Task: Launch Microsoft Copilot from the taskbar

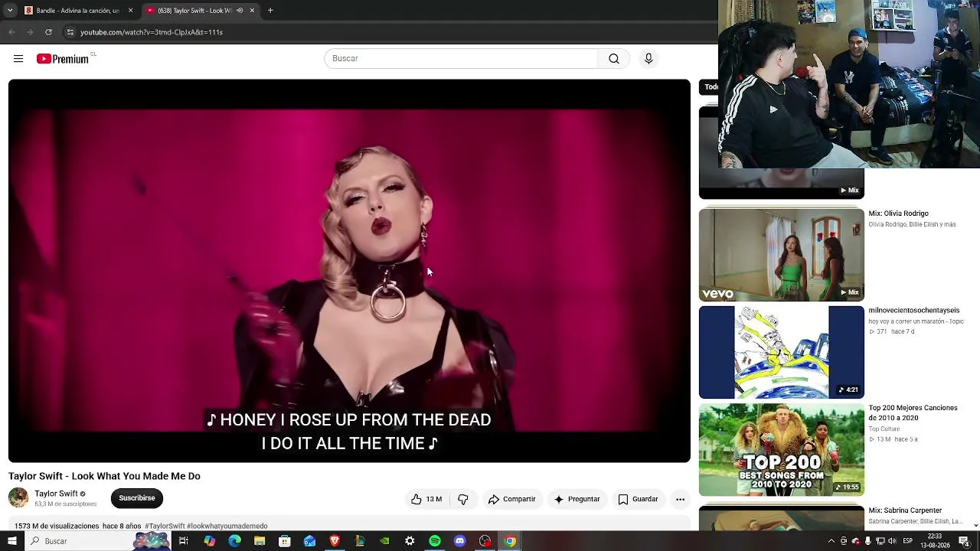Action: click(x=209, y=541)
